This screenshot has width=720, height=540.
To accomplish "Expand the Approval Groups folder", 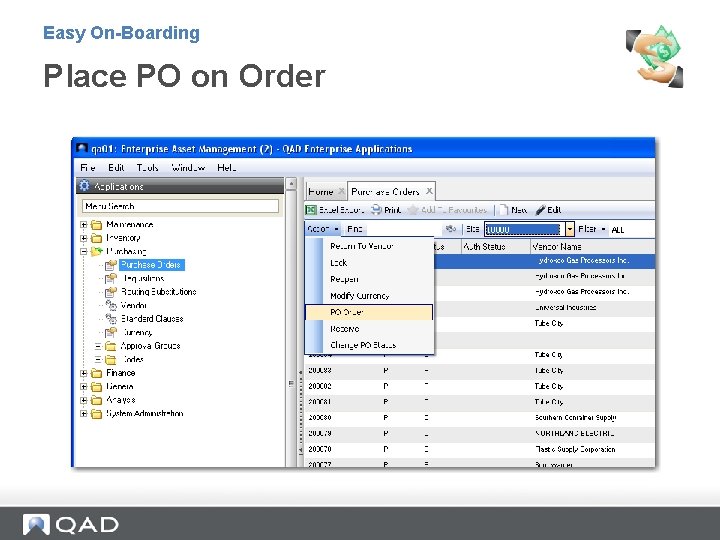I will pyautogui.click(x=98, y=346).
